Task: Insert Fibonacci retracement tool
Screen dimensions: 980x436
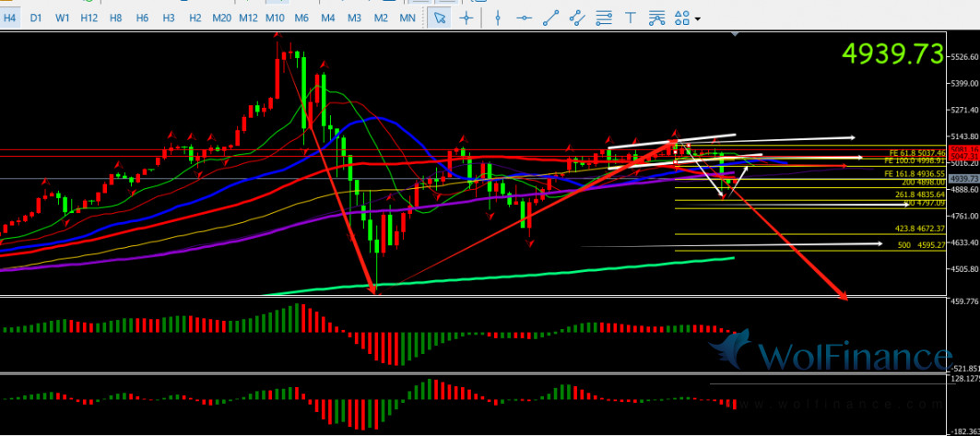Action: click(604, 18)
